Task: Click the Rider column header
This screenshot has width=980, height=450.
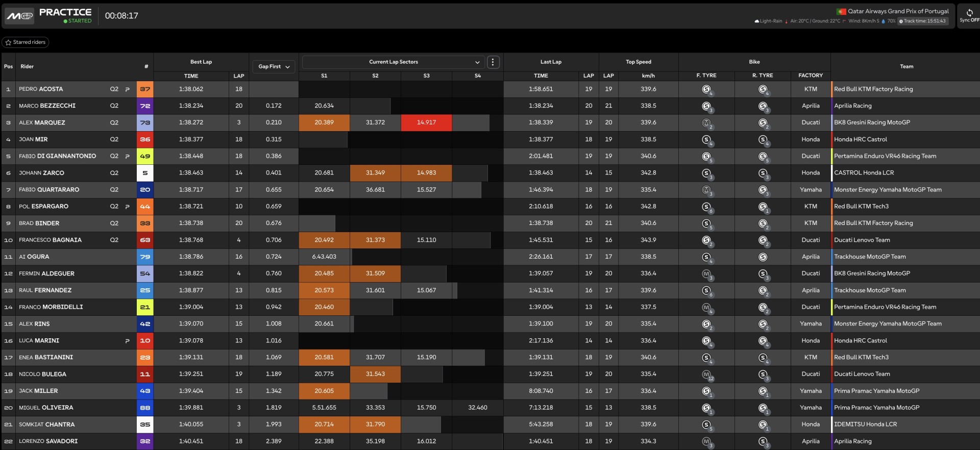Action: click(x=27, y=67)
